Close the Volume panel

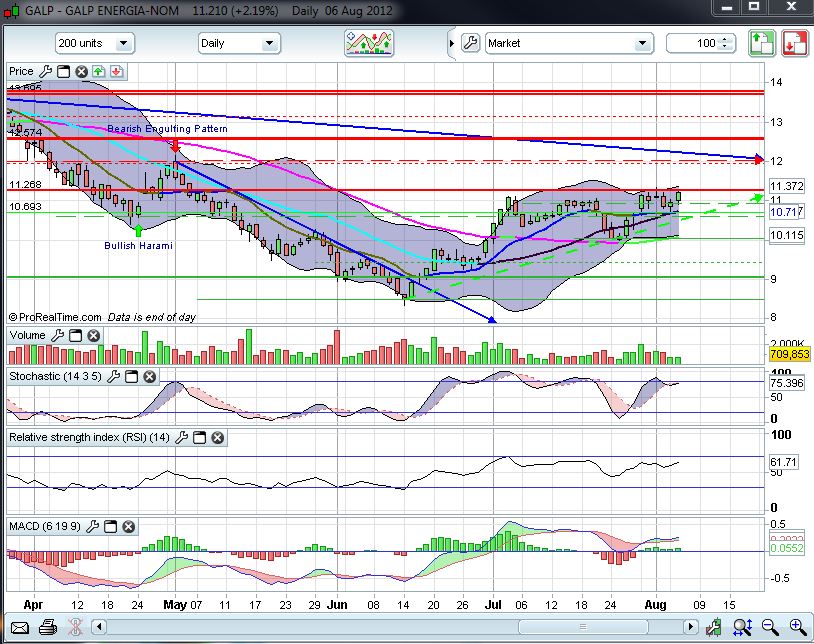pos(93,336)
